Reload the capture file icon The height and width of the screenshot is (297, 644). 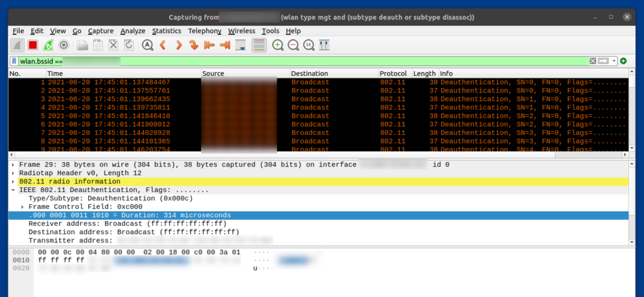point(128,45)
